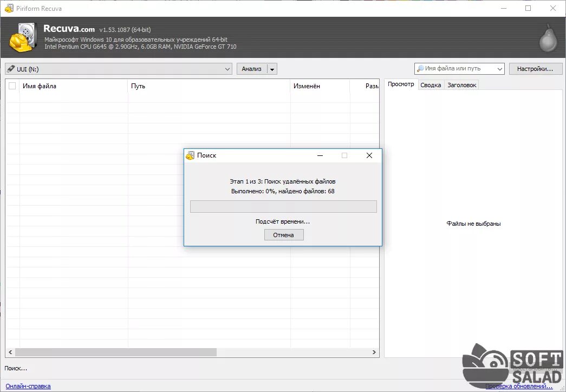Viewport: 566px width, 392px height.
Task: Click the 'Файлы не выбраны' preview text
Action: (x=473, y=224)
